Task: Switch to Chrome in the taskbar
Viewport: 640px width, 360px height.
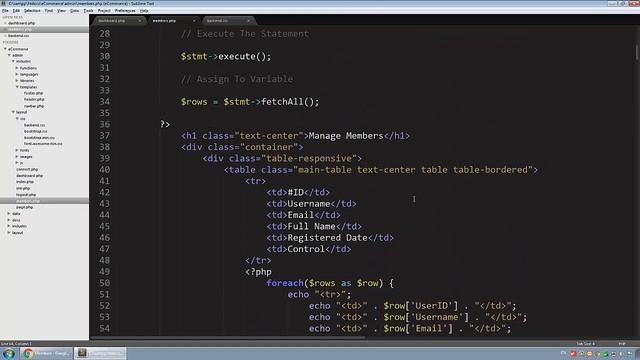Action: 47,353
